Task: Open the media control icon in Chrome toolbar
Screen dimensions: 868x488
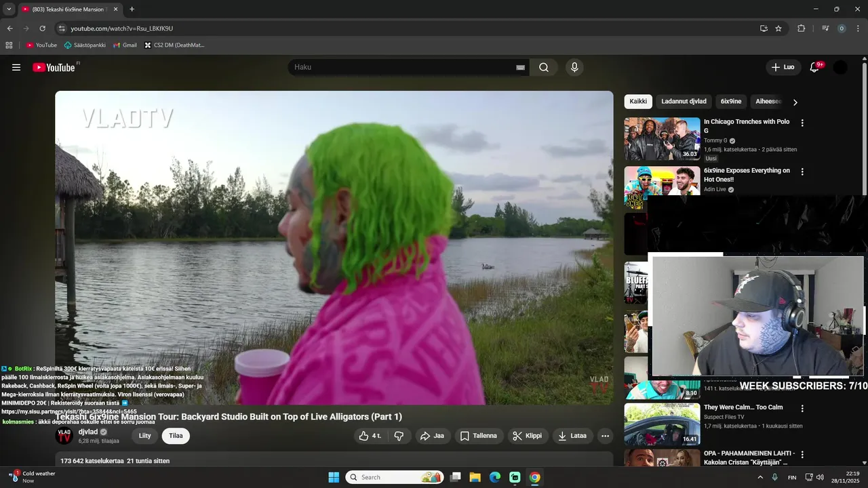Action: [825, 28]
